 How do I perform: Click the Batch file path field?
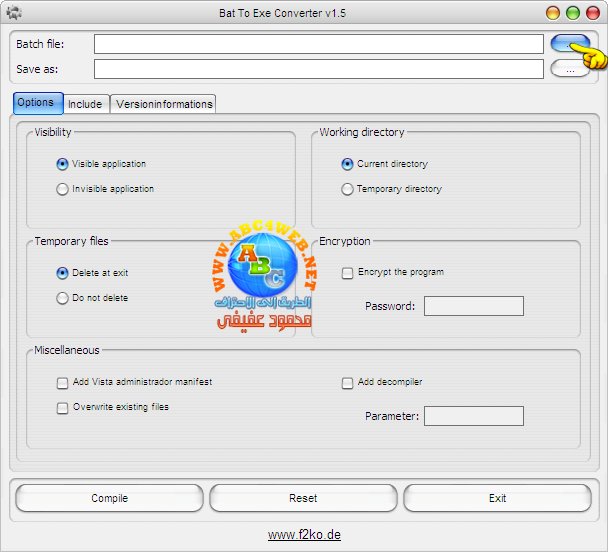point(318,44)
